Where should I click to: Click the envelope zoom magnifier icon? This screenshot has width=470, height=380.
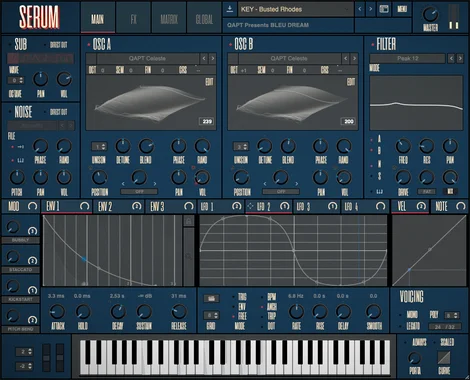pos(189,256)
